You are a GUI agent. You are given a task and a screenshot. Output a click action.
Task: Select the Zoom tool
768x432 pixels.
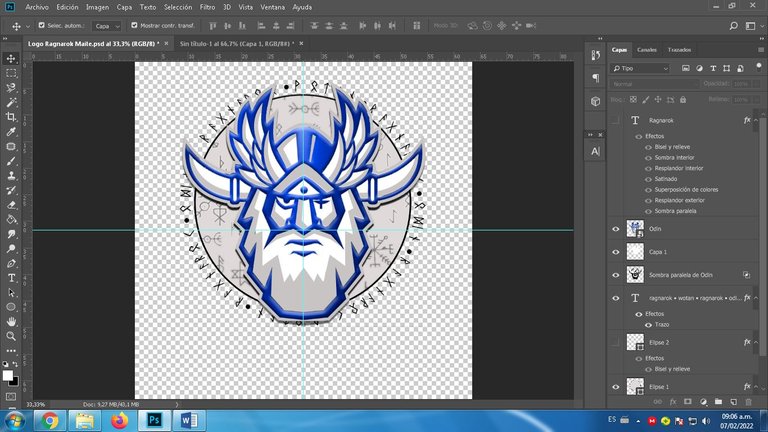(x=11, y=336)
